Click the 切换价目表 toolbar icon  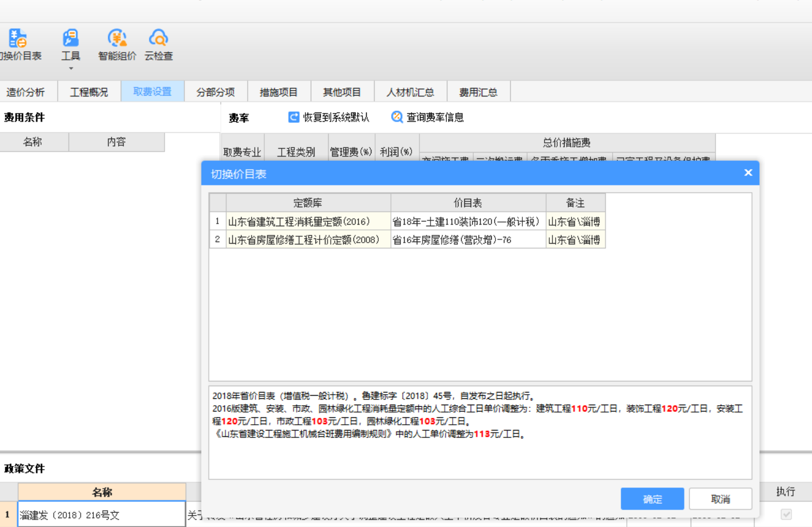coord(17,39)
